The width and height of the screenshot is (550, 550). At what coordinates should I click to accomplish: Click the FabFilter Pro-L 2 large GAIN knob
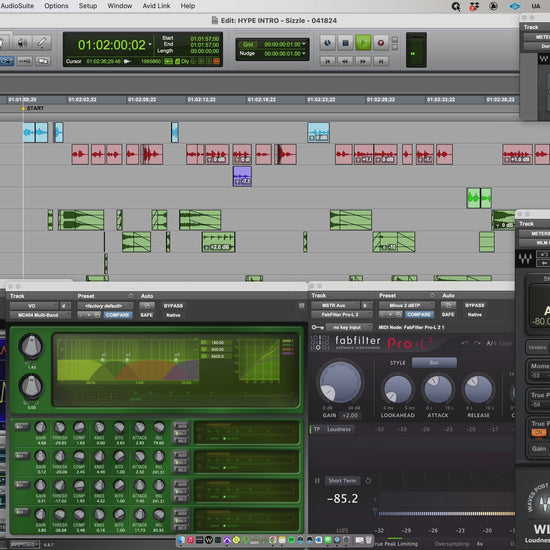(340, 382)
